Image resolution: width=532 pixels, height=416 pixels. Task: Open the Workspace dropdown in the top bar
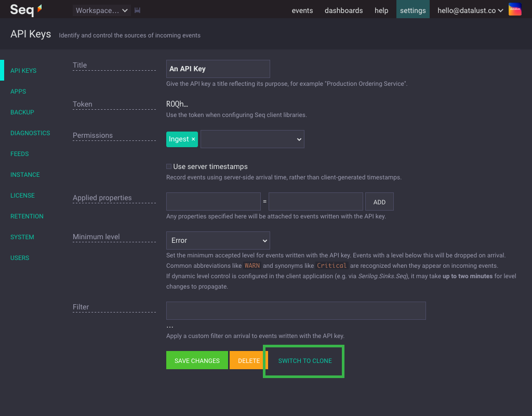(101, 10)
